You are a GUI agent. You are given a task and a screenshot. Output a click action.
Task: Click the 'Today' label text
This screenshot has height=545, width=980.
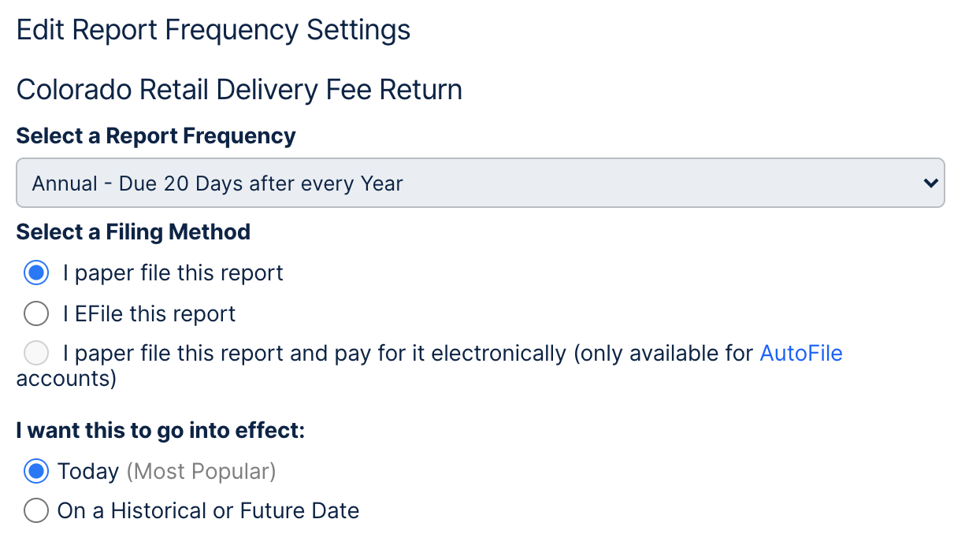87,472
